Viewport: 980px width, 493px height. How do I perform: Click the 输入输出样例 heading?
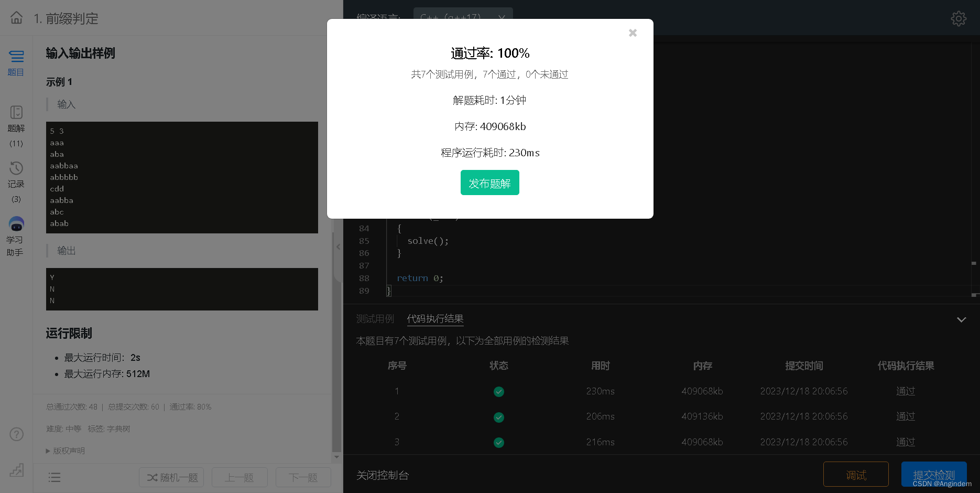[80, 53]
